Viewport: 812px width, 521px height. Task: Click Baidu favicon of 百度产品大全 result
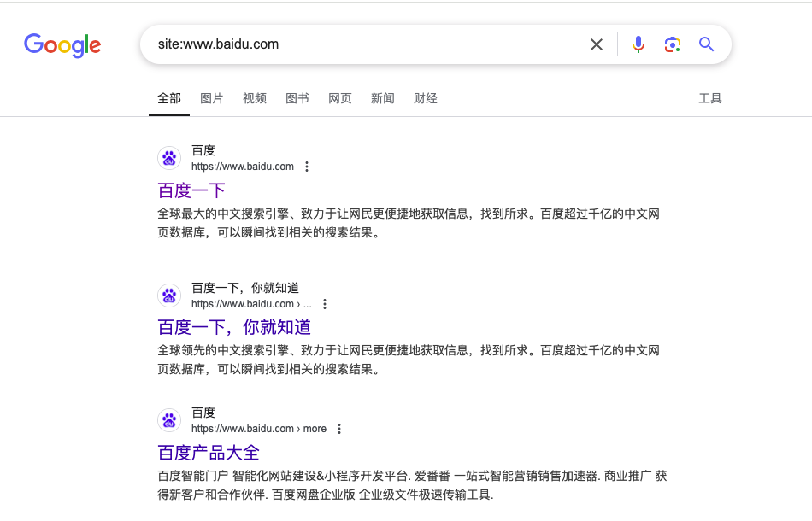tap(169, 420)
